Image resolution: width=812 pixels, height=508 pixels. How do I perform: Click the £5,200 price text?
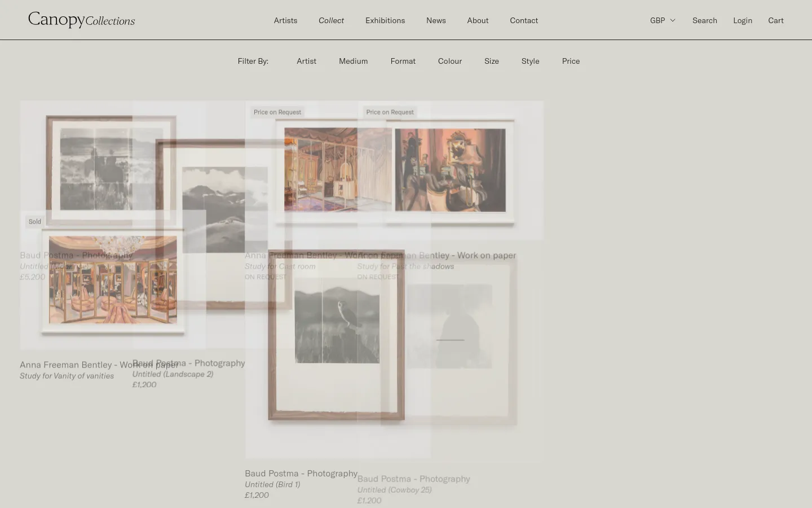32,277
